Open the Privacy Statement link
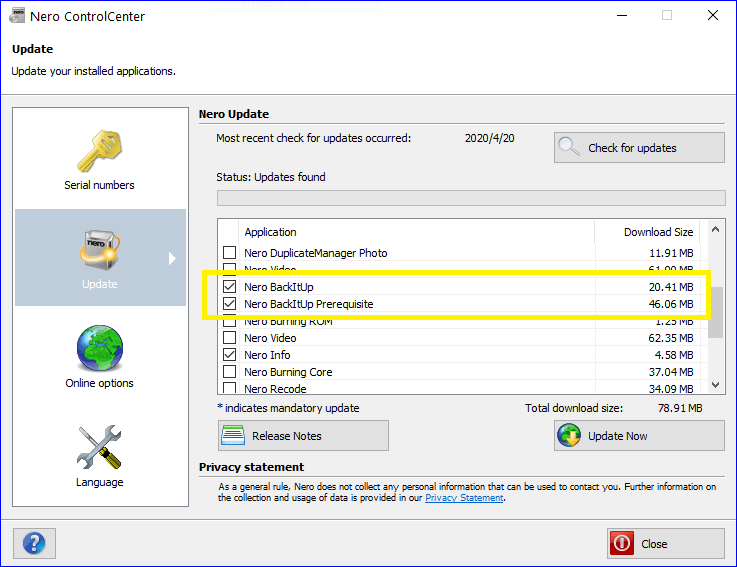The image size is (737, 567). pos(464,498)
